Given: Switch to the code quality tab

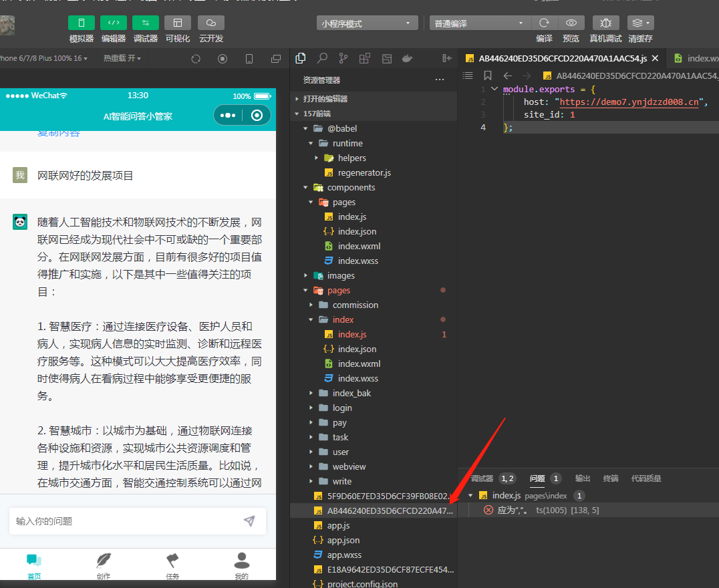Looking at the screenshot, I should [x=646, y=478].
